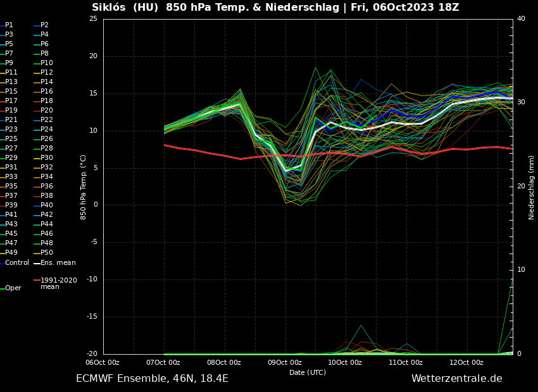This screenshot has height=392, width=538.
Task: Click the Control legend entry
Action: click(17, 262)
